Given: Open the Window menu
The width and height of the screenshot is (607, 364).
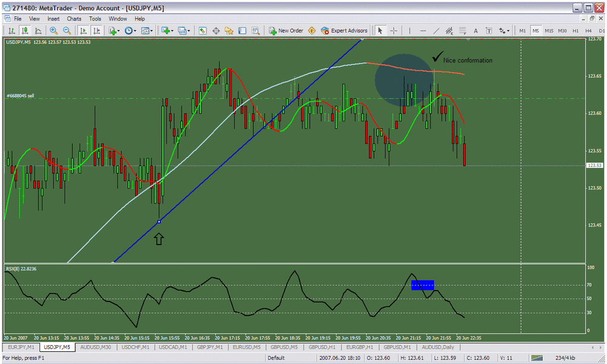Looking at the screenshot, I should coord(118,19).
